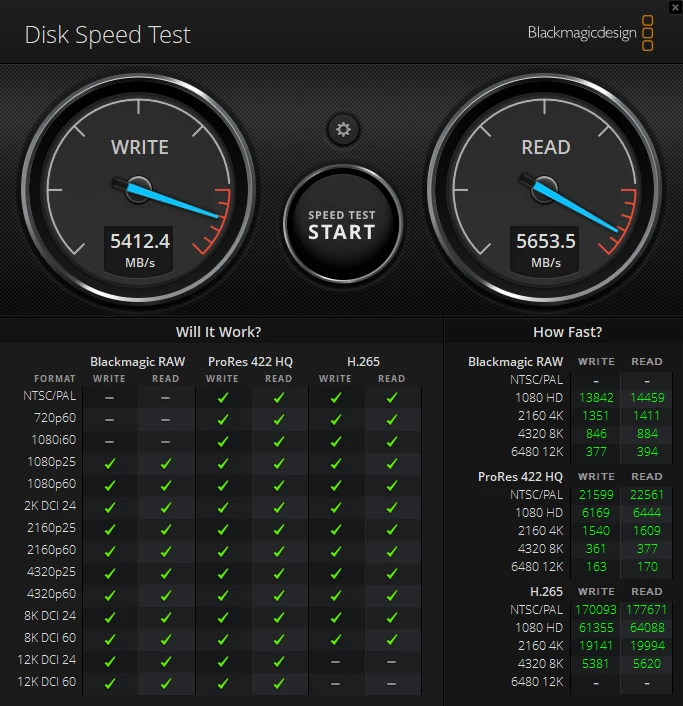Start the speed test

(343, 224)
